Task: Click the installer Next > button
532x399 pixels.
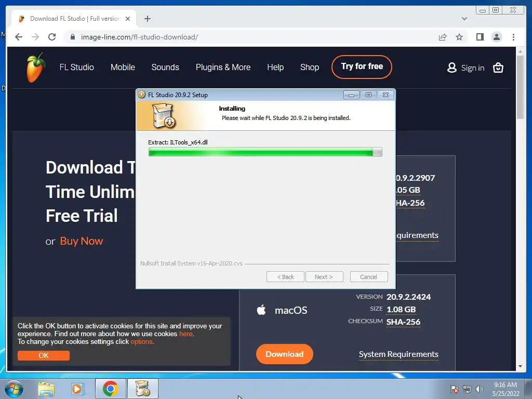Action: click(324, 277)
